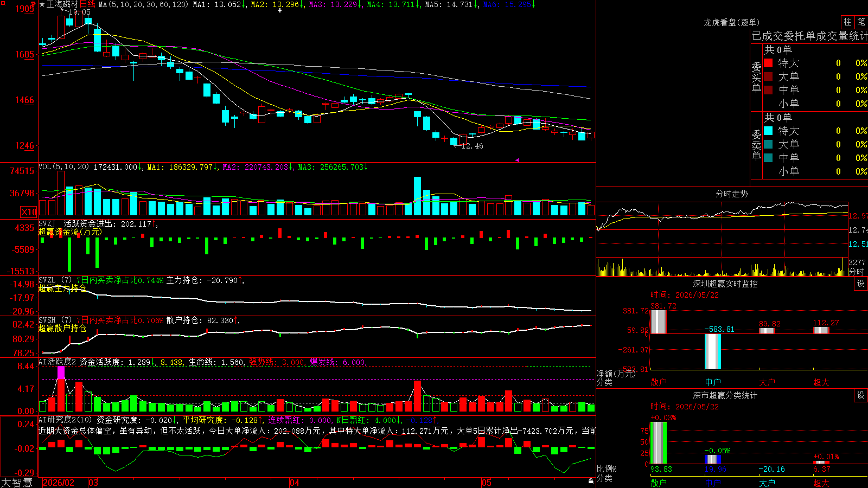Open 设 settings for 深圳超赢实时监控
This screenshot has height=488, width=868.
(x=861, y=284)
